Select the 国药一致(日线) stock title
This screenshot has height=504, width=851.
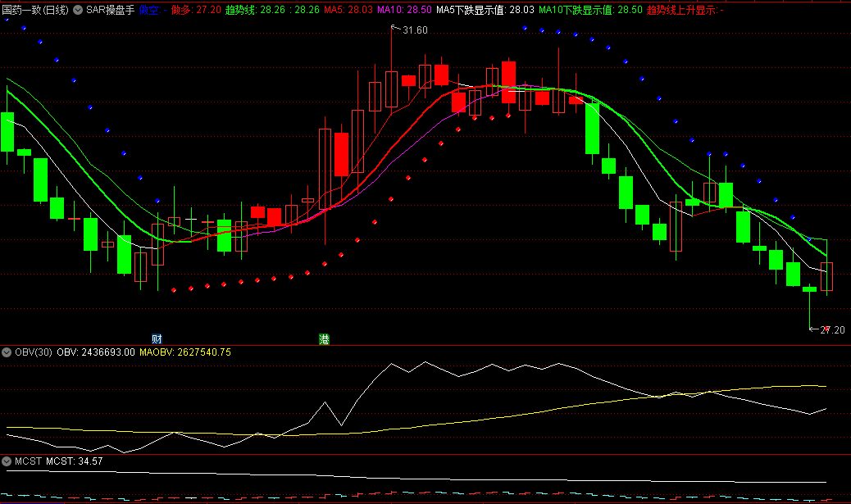point(35,10)
